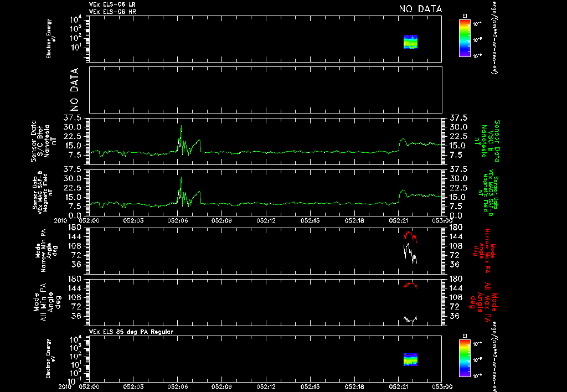Click the white Narrow Min PA trace

pos(410,253)
